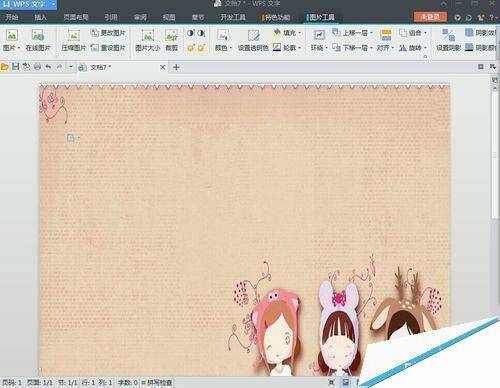Click the print preview icon

pyautogui.click(x=26, y=67)
